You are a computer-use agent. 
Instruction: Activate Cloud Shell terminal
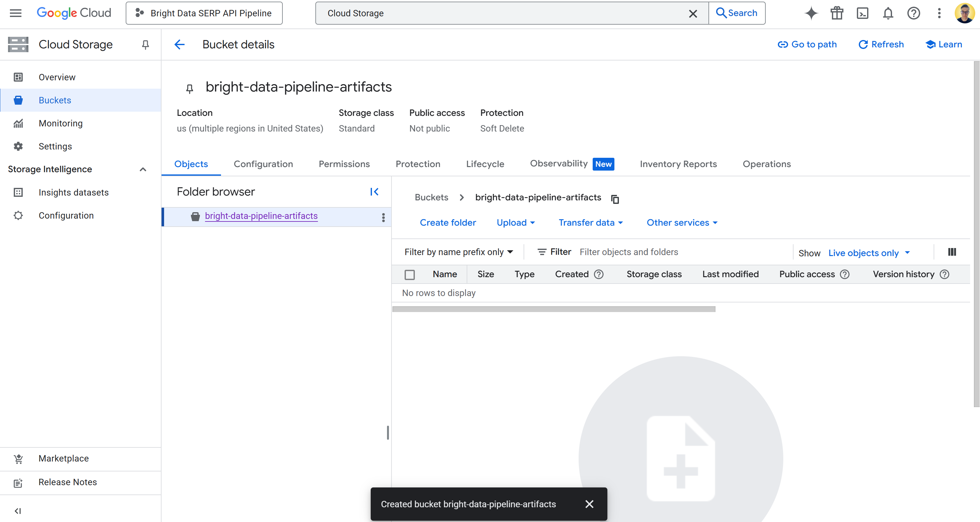coord(862,13)
